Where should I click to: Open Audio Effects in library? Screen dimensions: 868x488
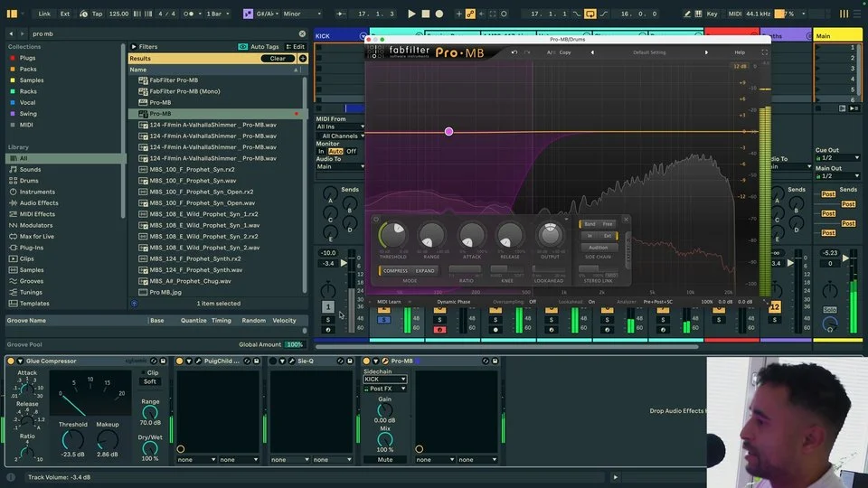39,203
